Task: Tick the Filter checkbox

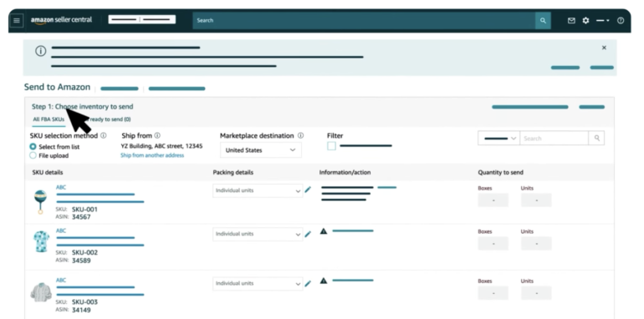Action: pos(331,146)
